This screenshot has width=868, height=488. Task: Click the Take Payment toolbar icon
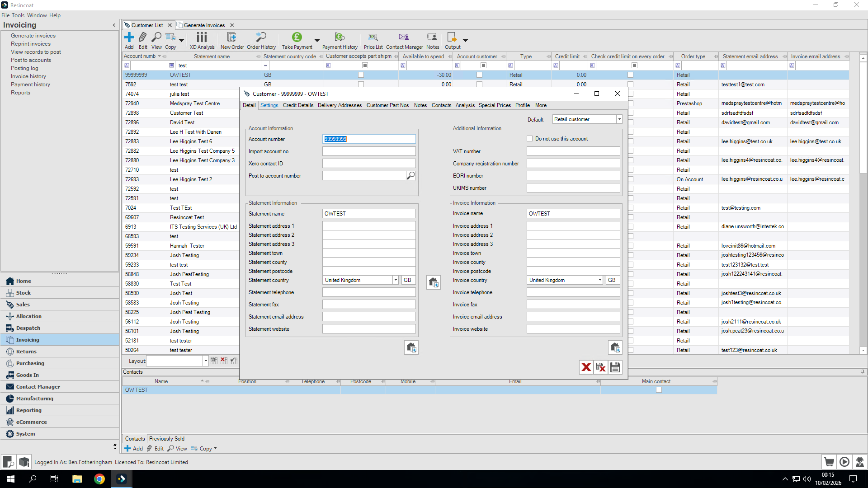(x=297, y=38)
